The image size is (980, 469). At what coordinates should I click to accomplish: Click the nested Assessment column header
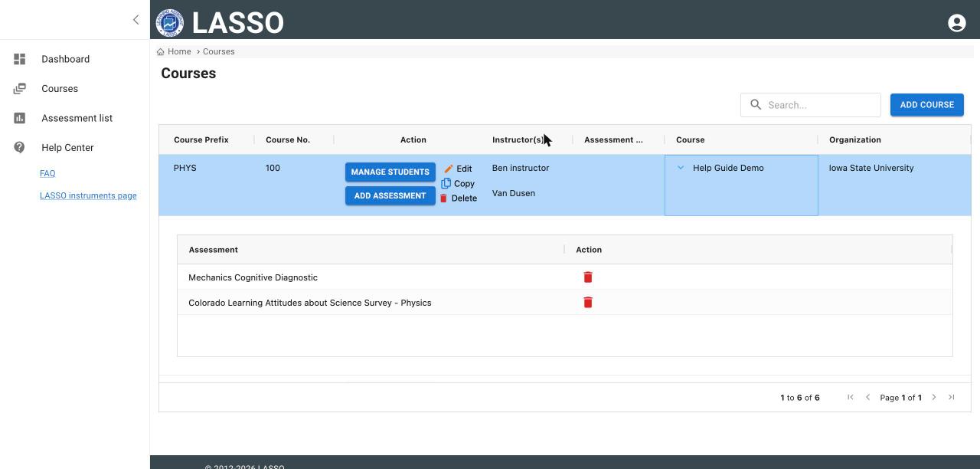(214, 250)
